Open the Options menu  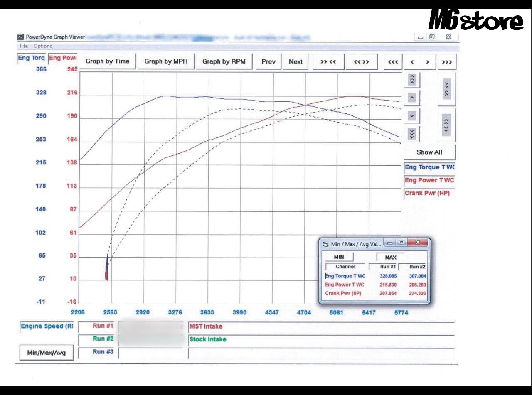[43, 46]
